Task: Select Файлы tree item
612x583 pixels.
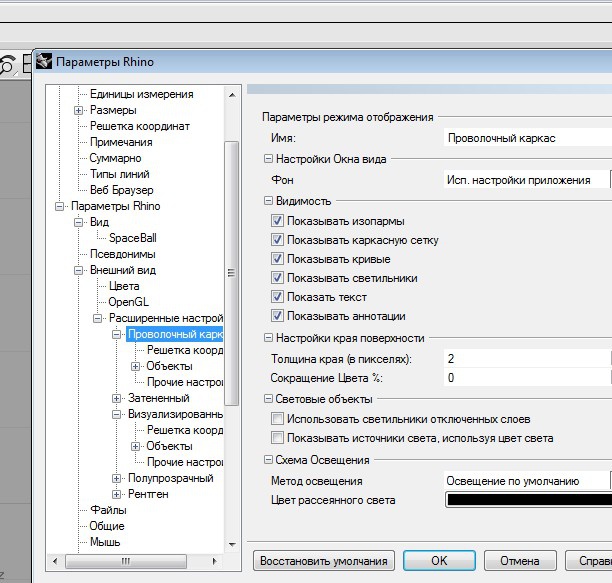Action: click(x=108, y=510)
